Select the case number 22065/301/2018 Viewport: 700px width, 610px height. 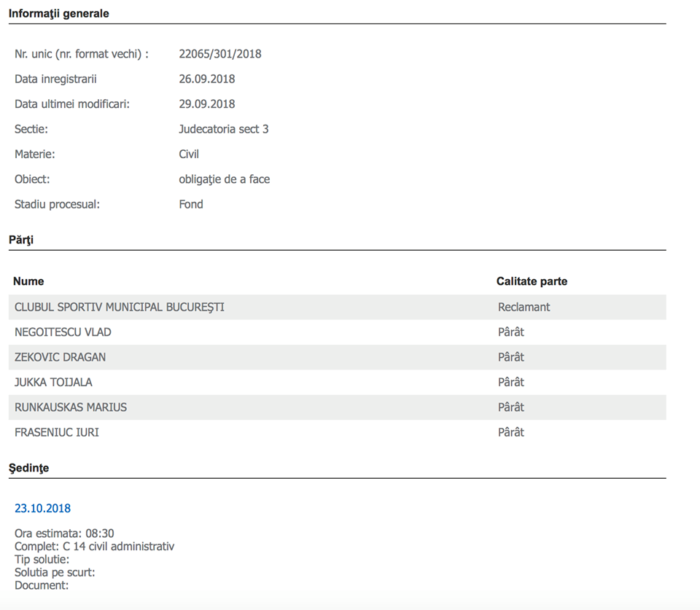pyautogui.click(x=219, y=54)
